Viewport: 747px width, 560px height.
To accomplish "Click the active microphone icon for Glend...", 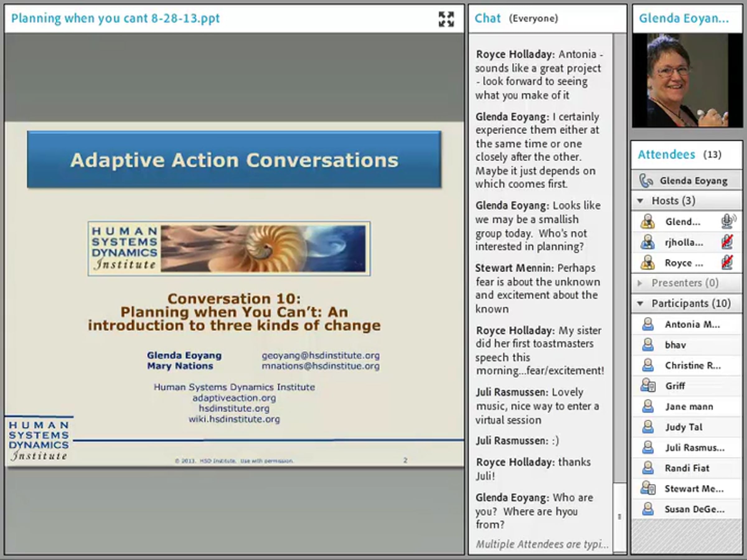I will 728,222.
